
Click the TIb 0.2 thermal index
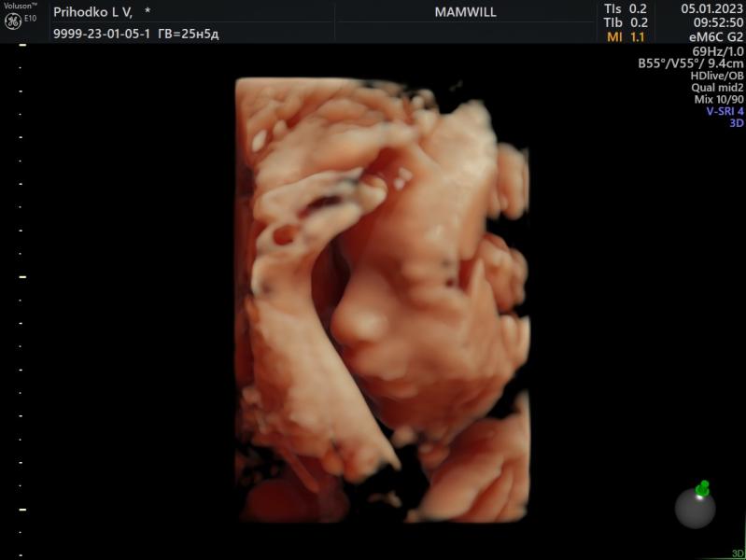coord(626,22)
